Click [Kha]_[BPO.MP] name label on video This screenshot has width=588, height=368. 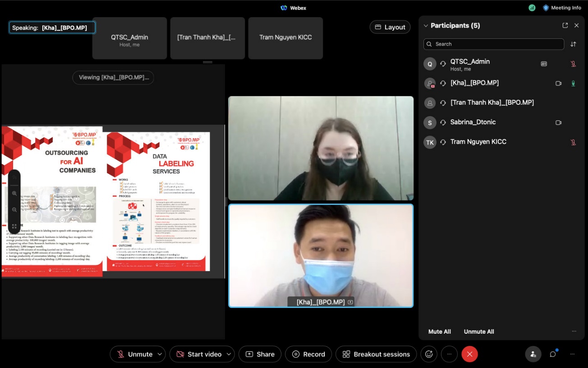321,302
